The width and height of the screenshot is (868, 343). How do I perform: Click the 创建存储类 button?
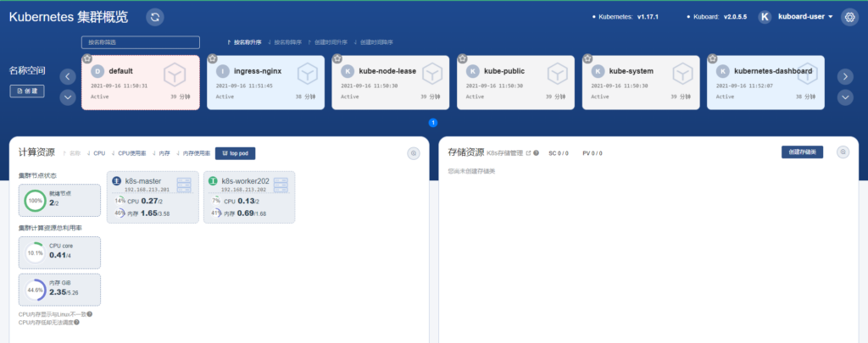802,152
